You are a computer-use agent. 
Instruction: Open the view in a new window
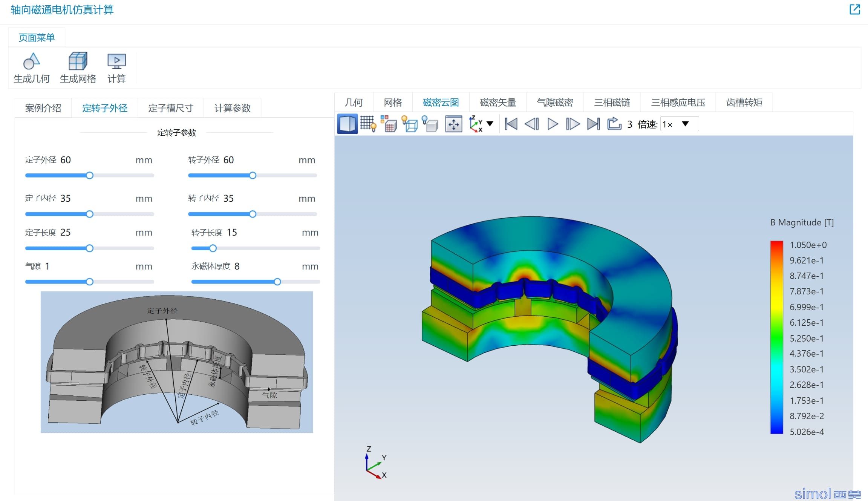855,9
